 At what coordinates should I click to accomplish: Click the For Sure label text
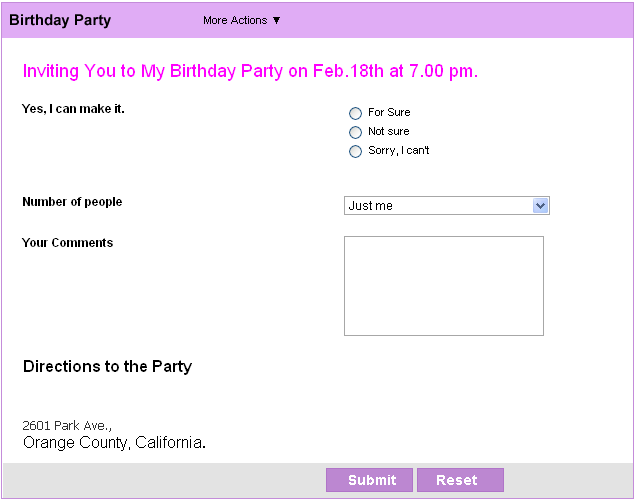389,113
